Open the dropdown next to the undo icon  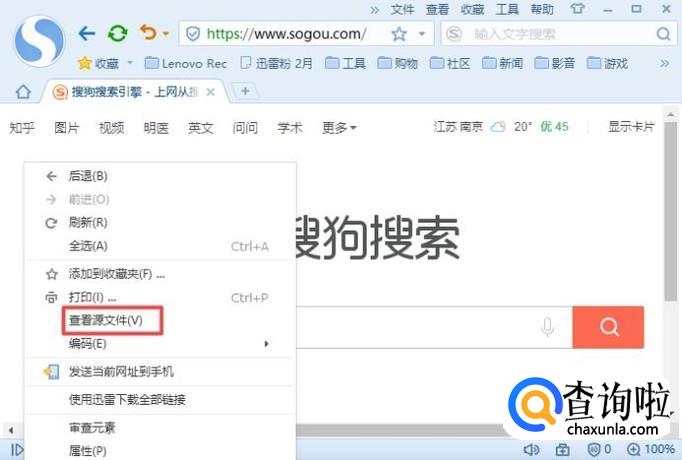166,33
